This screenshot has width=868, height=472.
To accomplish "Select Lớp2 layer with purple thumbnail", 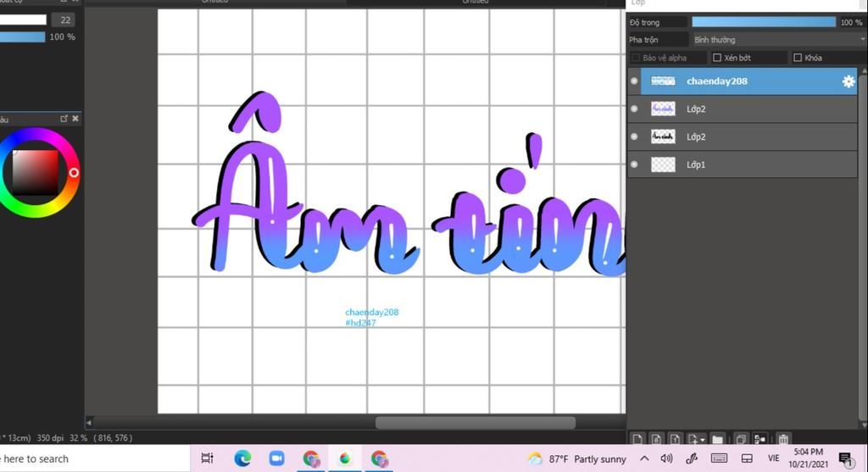I will click(748, 108).
